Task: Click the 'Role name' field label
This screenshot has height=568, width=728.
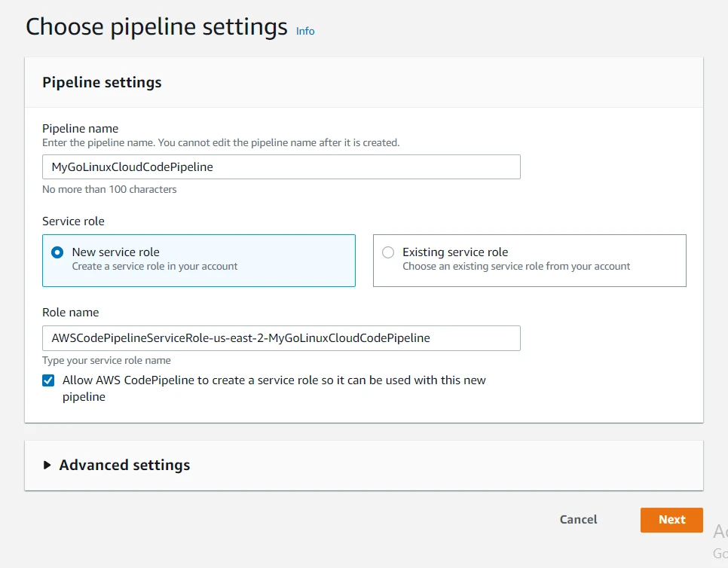Action: [70, 313]
